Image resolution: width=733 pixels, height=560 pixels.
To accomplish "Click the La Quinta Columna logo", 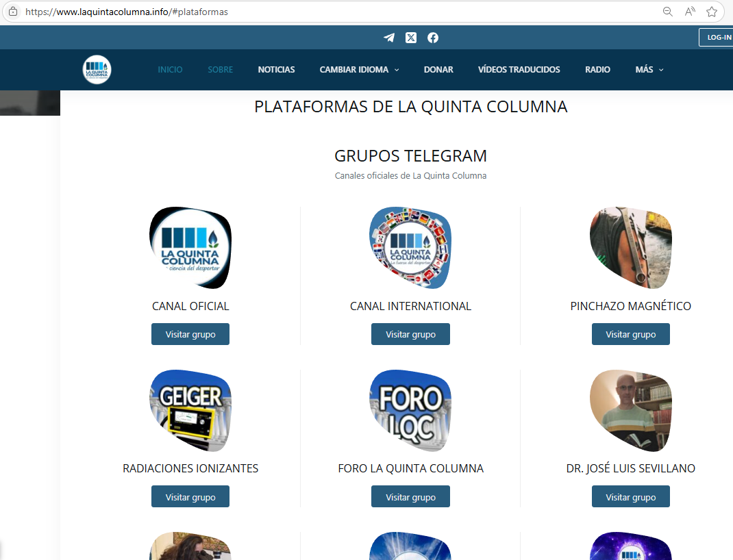I will 96,69.
